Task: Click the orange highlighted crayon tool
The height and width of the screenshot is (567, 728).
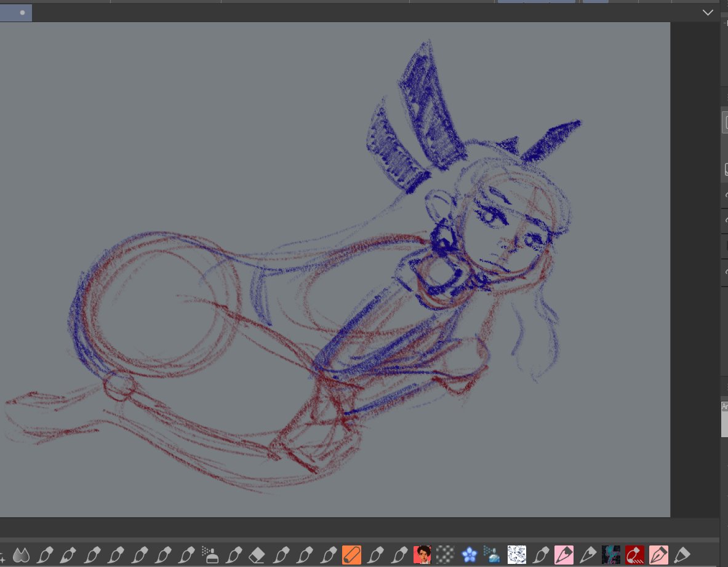Action: pyautogui.click(x=351, y=555)
